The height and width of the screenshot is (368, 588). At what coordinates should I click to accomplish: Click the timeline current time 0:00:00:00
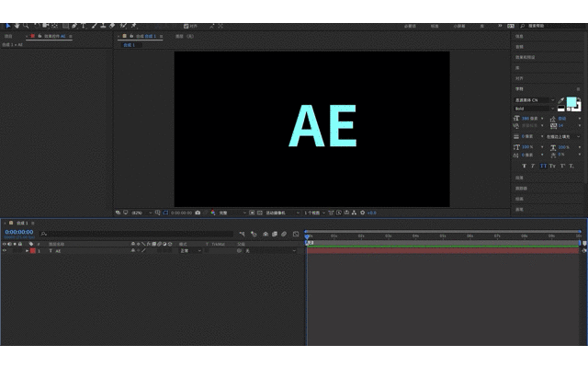click(19, 232)
